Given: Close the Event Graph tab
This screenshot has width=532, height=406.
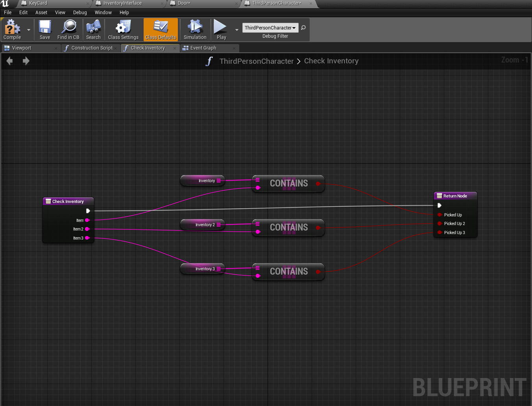Looking at the screenshot, I should [x=234, y=48].
